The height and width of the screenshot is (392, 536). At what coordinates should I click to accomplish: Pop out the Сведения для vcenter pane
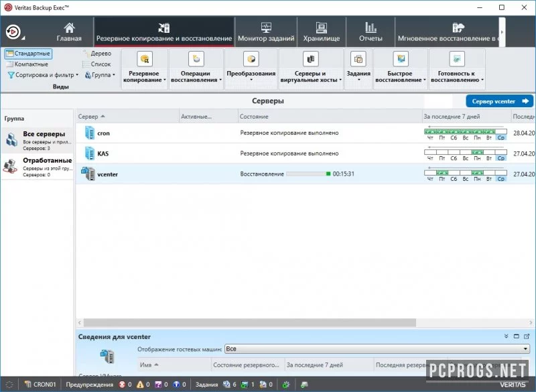527,336
